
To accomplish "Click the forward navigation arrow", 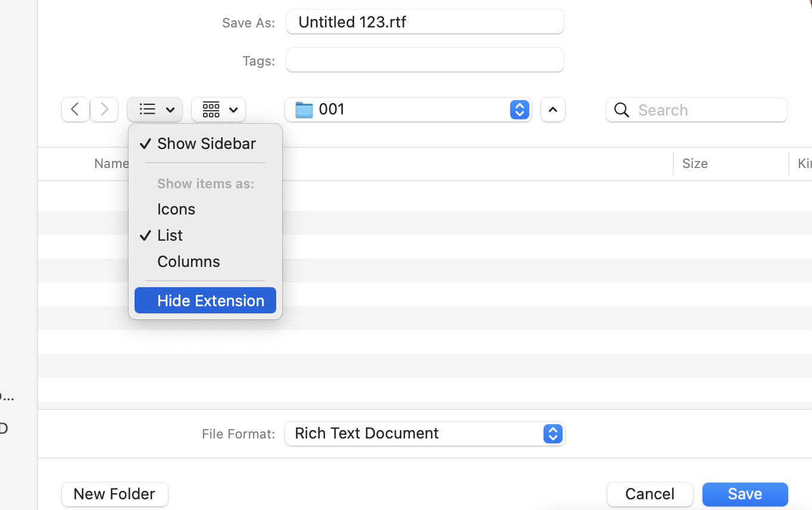I will pos(104,110).
